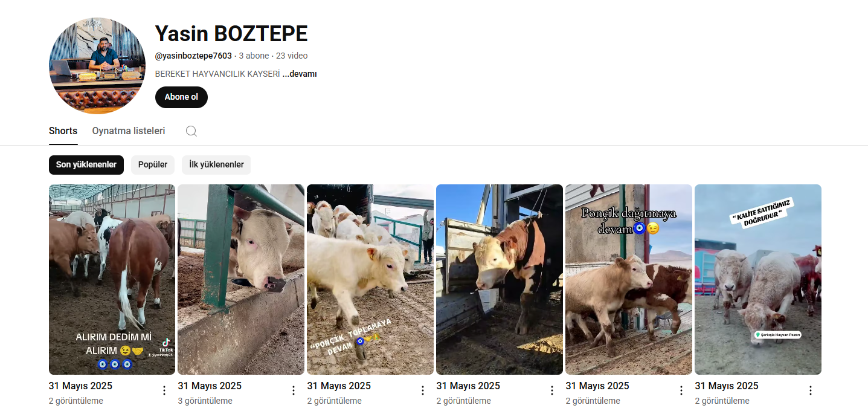
Task: Switch to the Shorts tab
Action: point(63,131)
